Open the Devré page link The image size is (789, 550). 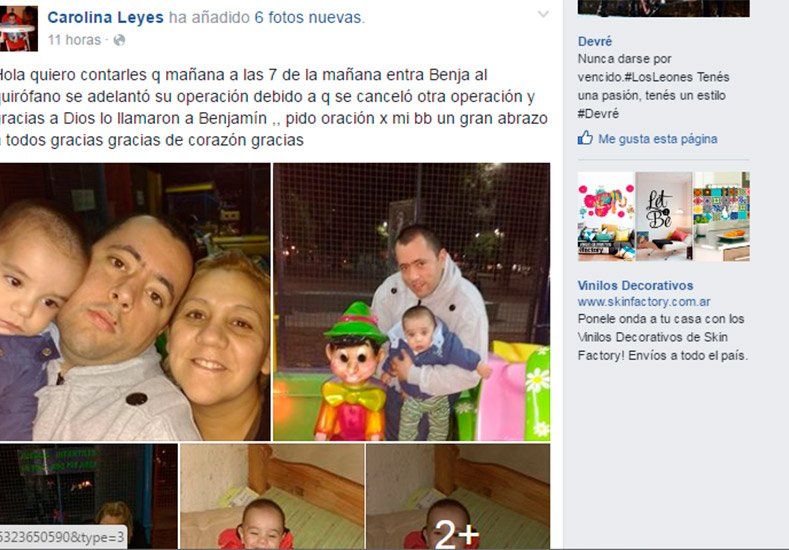point(595,41)
